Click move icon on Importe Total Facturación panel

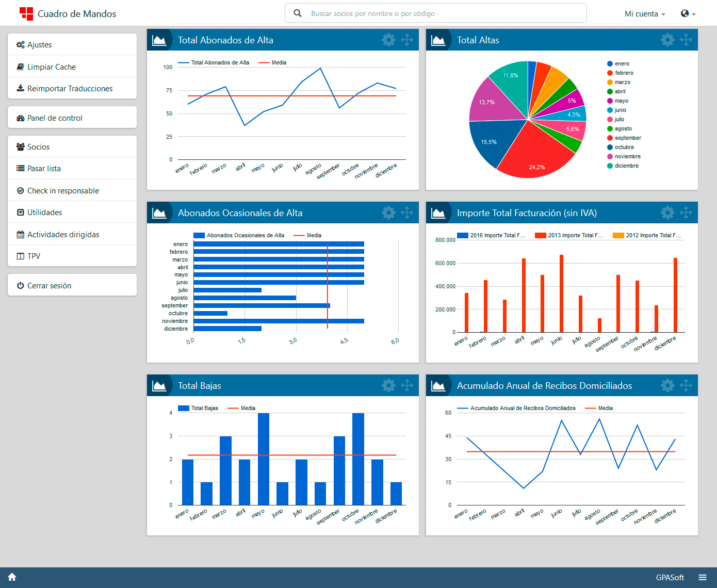tap(686, 213)
